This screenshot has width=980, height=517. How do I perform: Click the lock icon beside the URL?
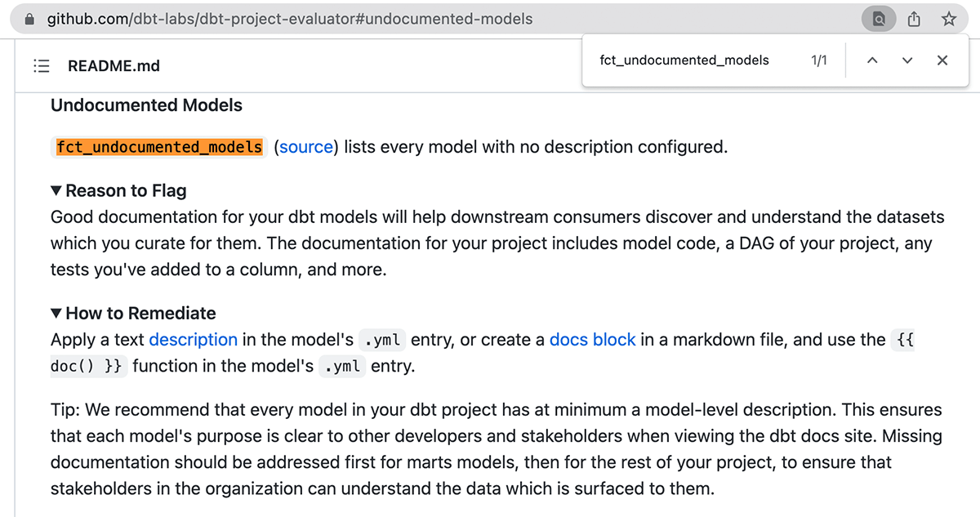click(31, 19)
